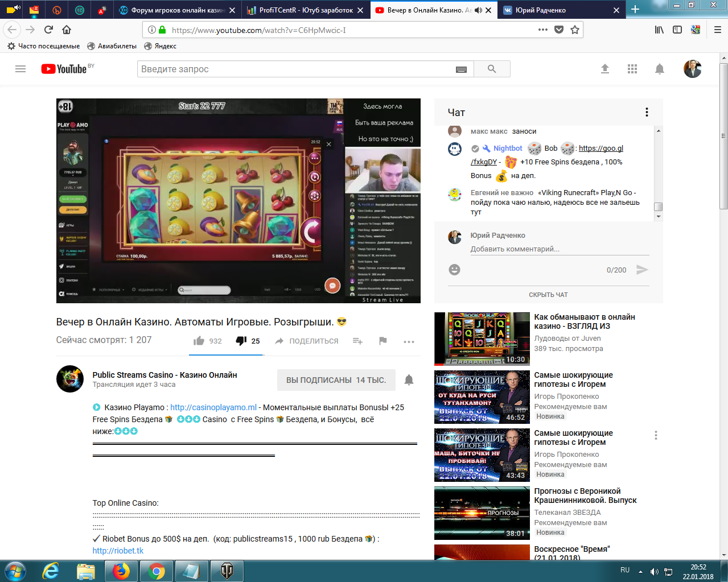
Task: Open the on-screen keyboard icon in search box
Action: 461,69
